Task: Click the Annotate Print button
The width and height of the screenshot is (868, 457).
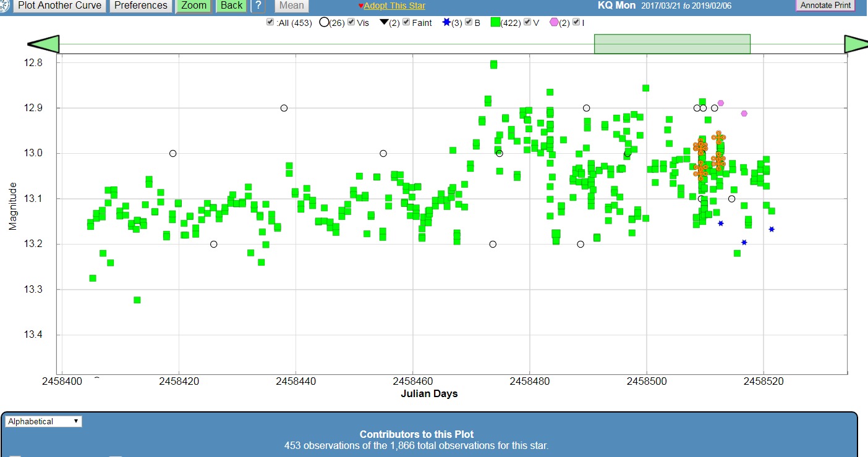Action: click(x=825, y=6)
